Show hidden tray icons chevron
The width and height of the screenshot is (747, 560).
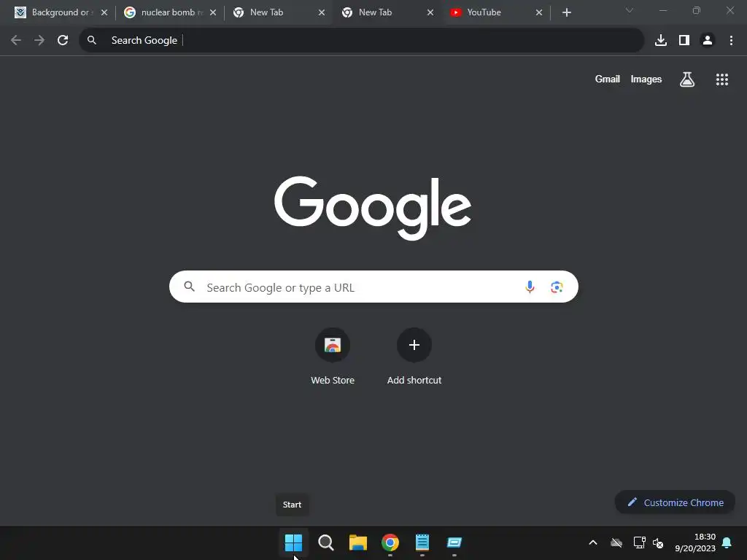593,542
